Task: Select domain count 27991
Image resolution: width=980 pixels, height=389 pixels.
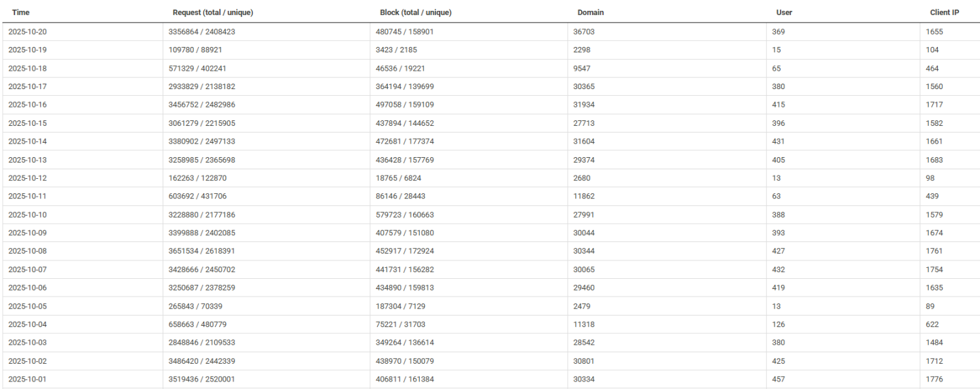Action: point(585,214)
